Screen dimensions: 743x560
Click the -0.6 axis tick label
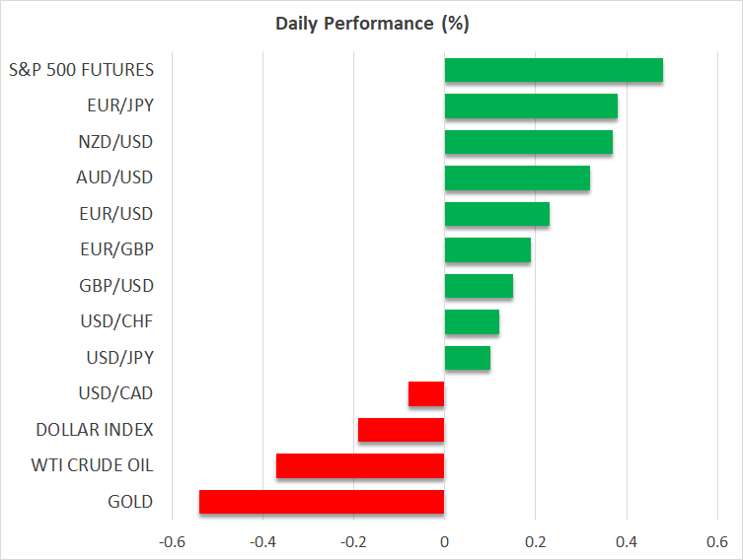171,541
